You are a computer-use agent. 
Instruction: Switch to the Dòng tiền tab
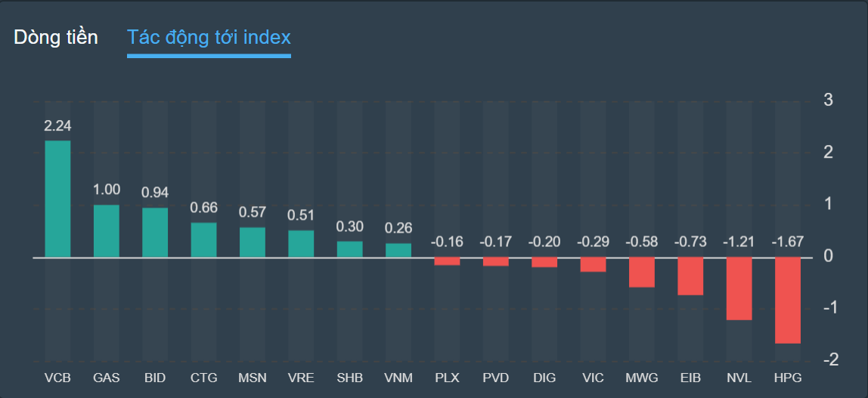pos(56,37)
